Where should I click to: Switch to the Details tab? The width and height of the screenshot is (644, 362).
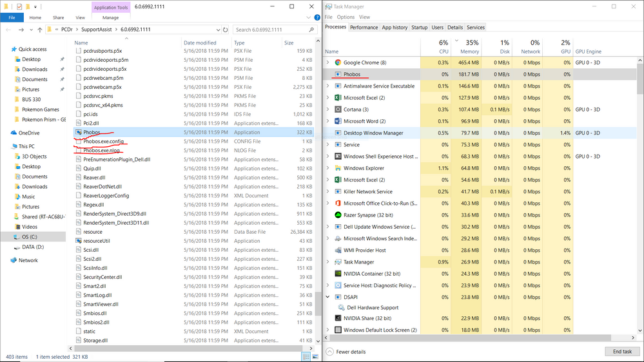click(454, 28)
